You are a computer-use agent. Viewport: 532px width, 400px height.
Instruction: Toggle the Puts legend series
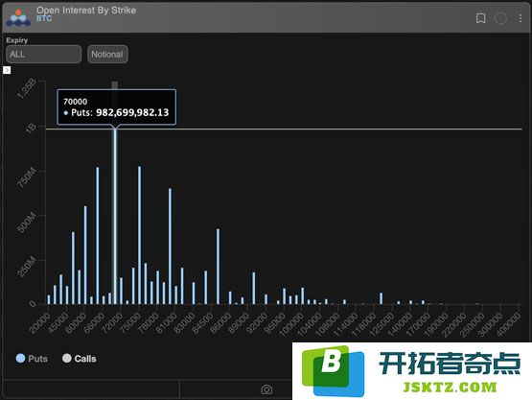click(x=32, y=358)
